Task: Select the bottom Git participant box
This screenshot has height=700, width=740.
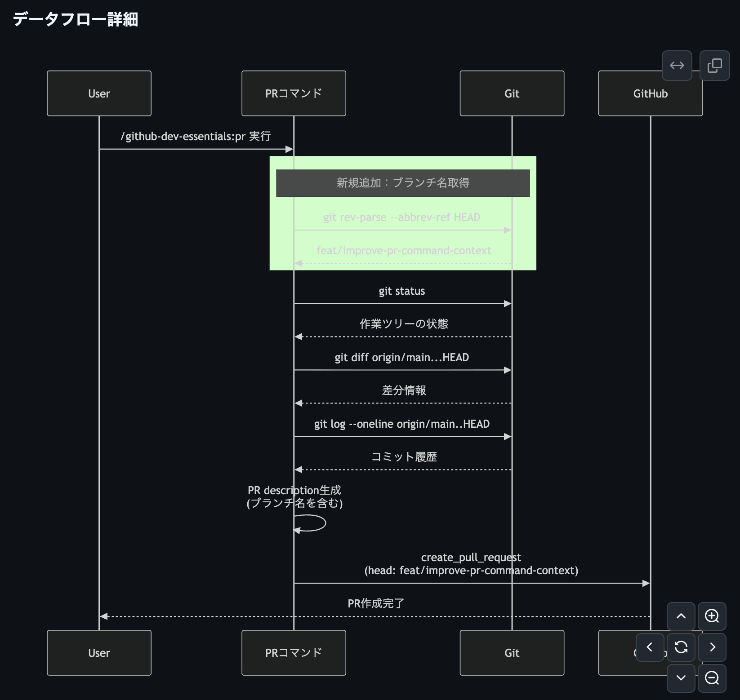Action: pyautogui.click(x=512, y=653)
